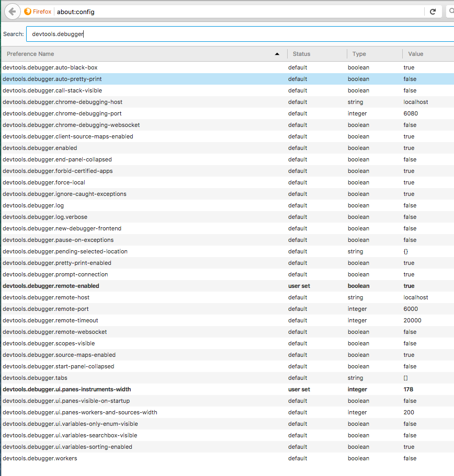Click value 6000 of remote-port
Image resolution: width=454 pixels, height=476 pixels.
411,309
